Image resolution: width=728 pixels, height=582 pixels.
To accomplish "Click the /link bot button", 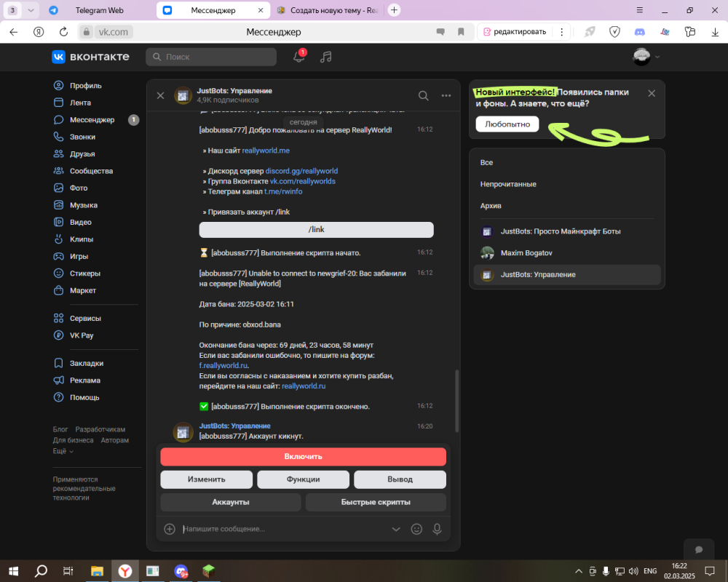I will [316, 230].
